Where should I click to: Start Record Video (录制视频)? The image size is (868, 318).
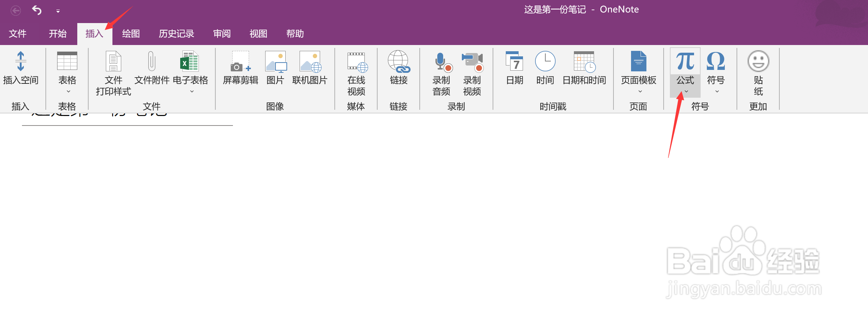pyautogui.click(x=472, y=62)
